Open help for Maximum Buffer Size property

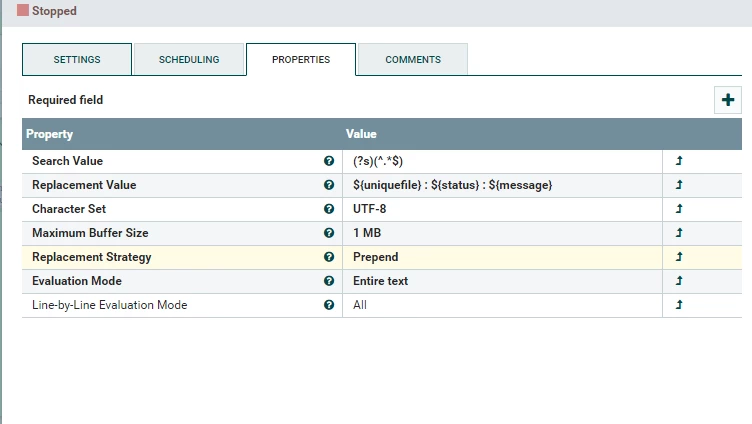click(329, 233)
